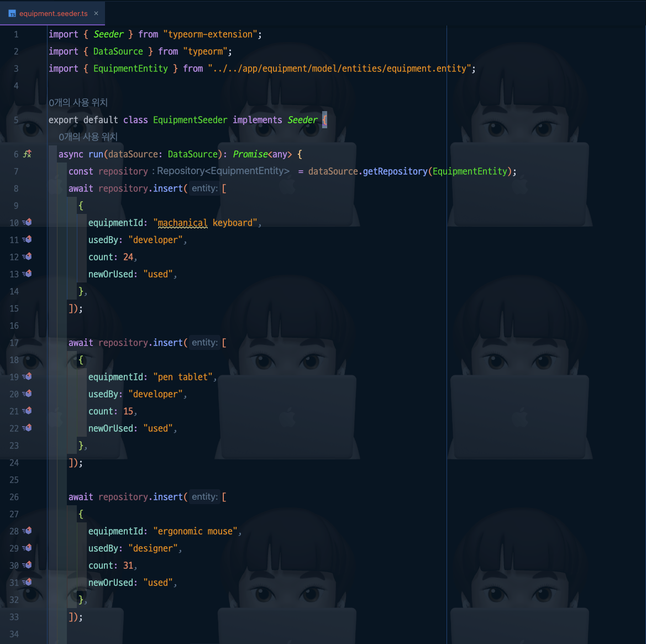Open usages hint above the async run method
The height and width of the screenshot is (644, 646).
pyautogui.click(x=88, y=137)
